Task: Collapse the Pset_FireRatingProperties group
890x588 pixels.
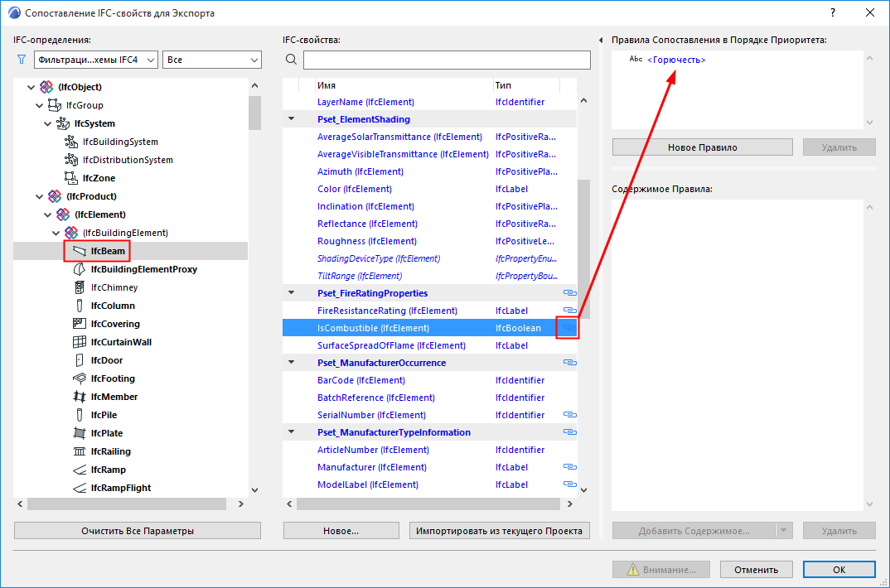Action: click(291, 293)
